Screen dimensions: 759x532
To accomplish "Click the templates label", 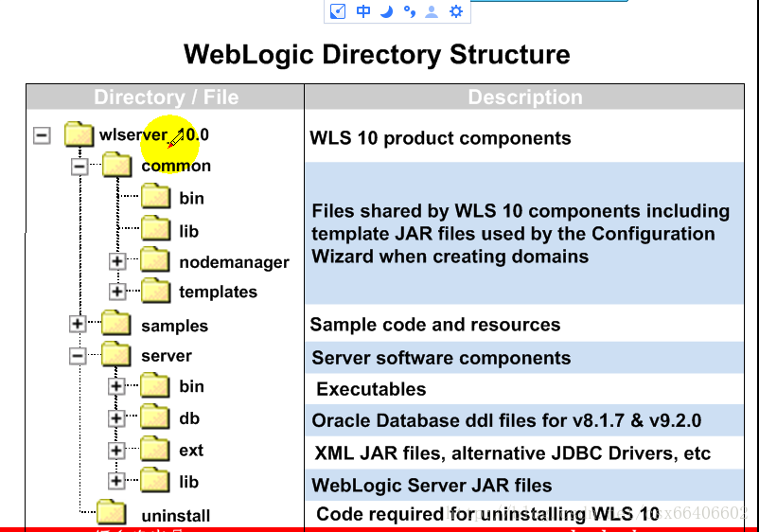I will point(219,292).
